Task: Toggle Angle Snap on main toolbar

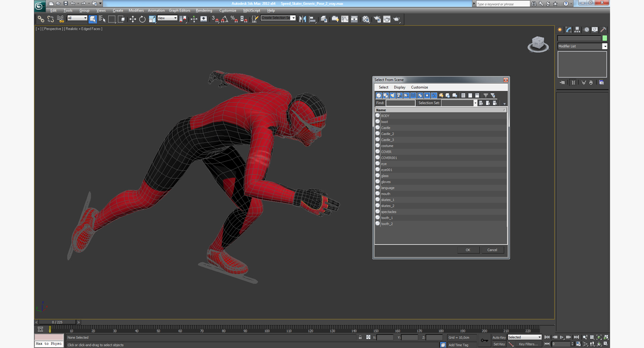Action: pyautogui.click(x=225, y=19)
